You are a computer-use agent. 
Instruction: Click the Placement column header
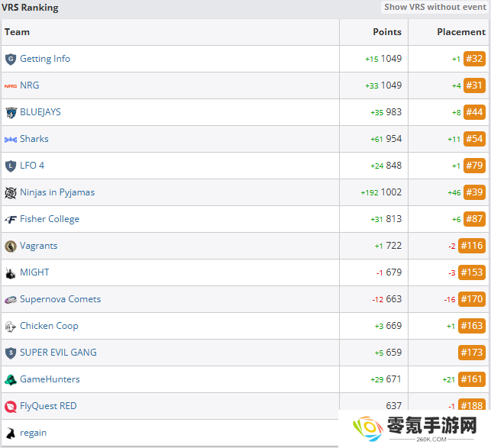click(461, 32)
